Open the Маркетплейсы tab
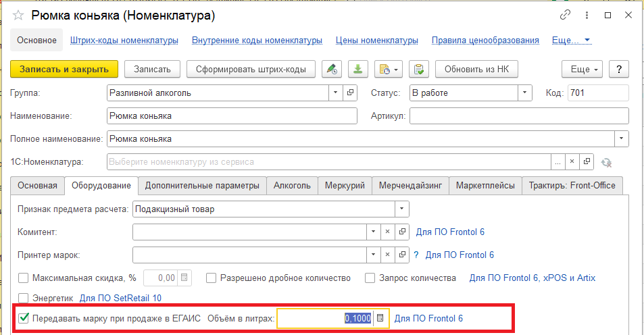The height and width of the screenshot is (335, 644). pos(485,185)
